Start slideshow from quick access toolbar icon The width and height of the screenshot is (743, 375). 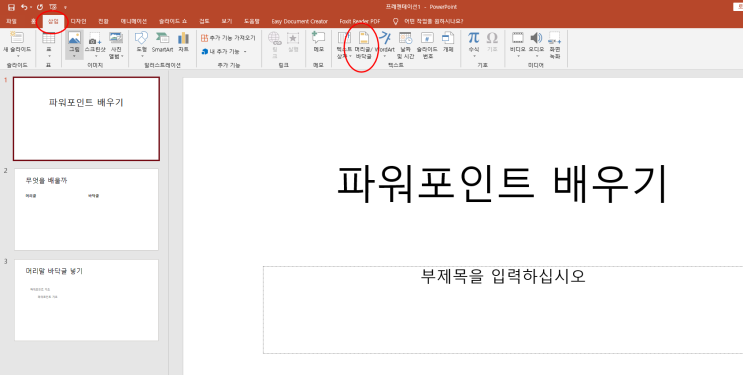tap(53, 7)
